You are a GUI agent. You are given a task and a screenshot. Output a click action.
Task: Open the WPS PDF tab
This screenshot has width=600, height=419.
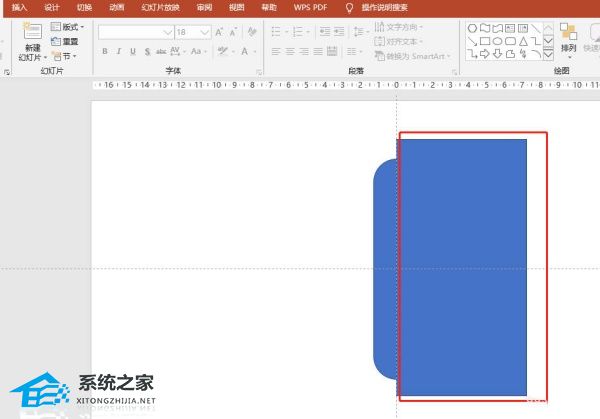[x=310, y=8]
